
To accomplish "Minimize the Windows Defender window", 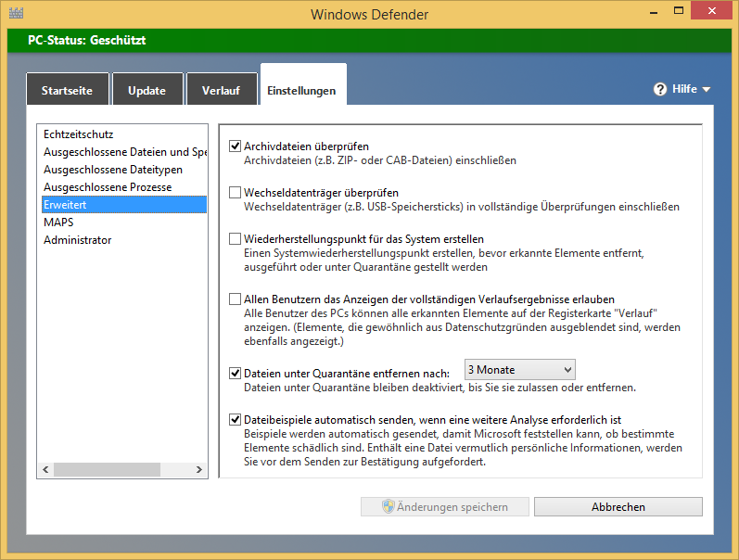I will click(654, 11).
